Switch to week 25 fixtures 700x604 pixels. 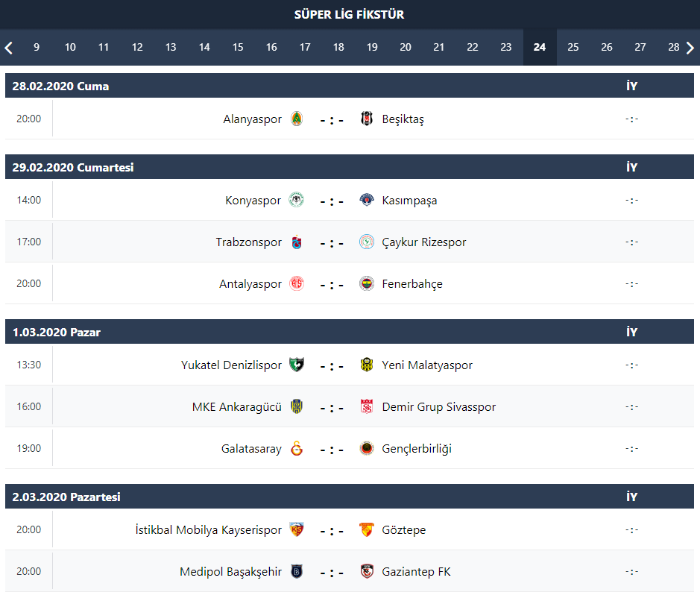[573, 47]
